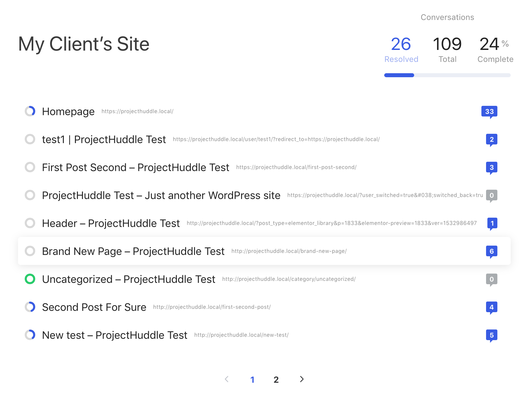Click the previous page left chevron

point(227,379)
